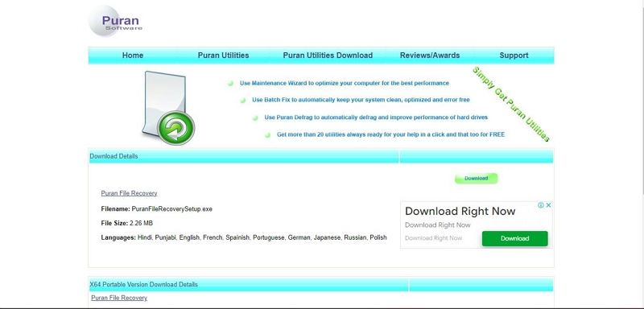The image size is (644, 309).
Task: Click the File Size 2.26 MB text
Action: 127,223
